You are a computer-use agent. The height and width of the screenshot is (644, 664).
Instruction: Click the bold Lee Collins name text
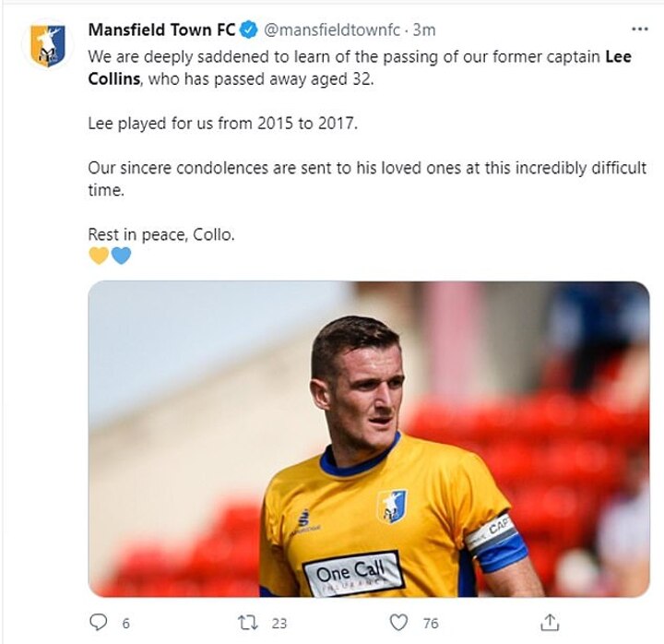click(360, 67)
